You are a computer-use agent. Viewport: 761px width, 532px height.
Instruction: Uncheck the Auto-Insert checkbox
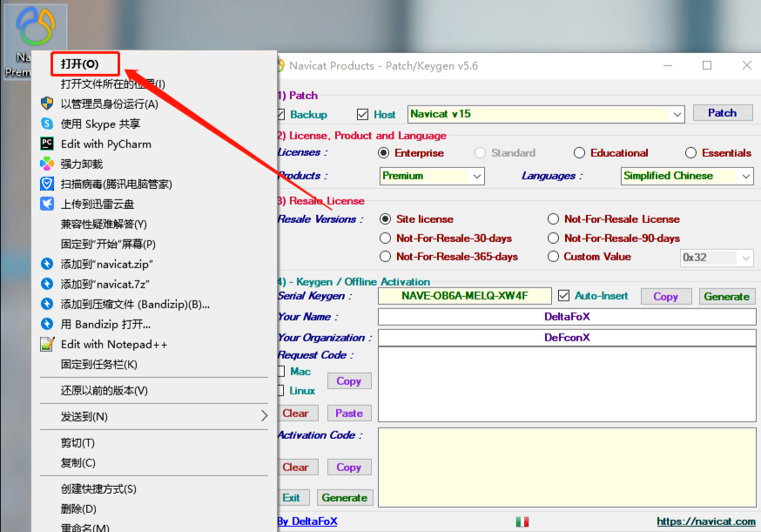click(x=563, y=296)
